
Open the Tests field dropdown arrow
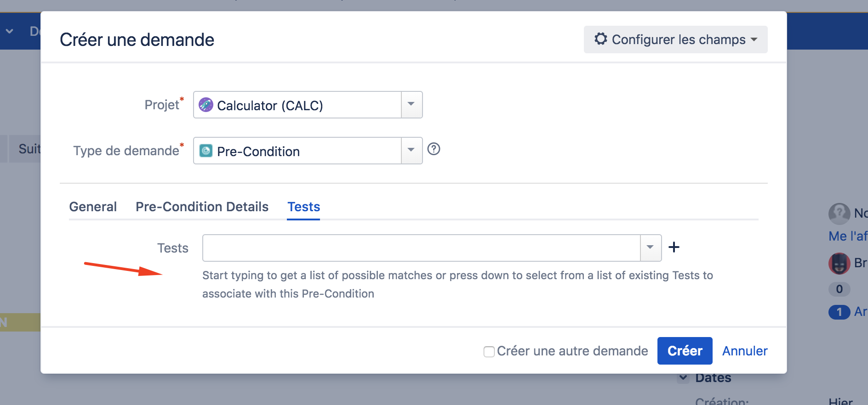tap(651, 248)
